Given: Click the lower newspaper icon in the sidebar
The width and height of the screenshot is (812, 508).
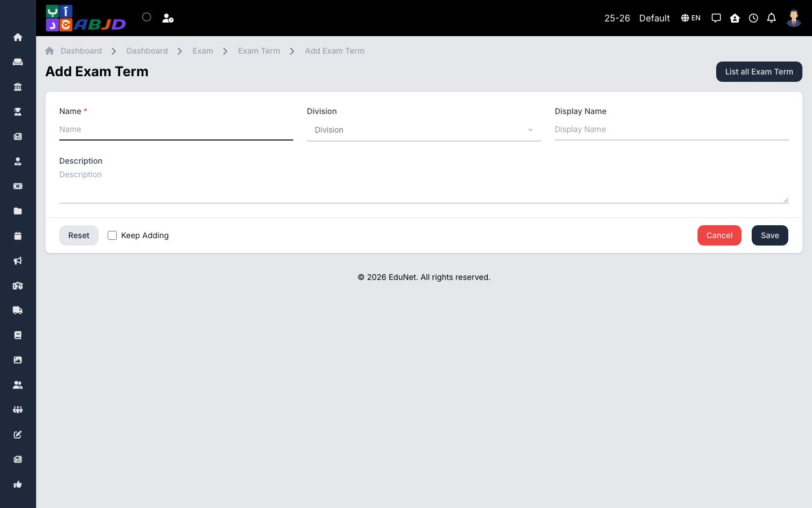Looking at the screenshot, I should 17,459.
